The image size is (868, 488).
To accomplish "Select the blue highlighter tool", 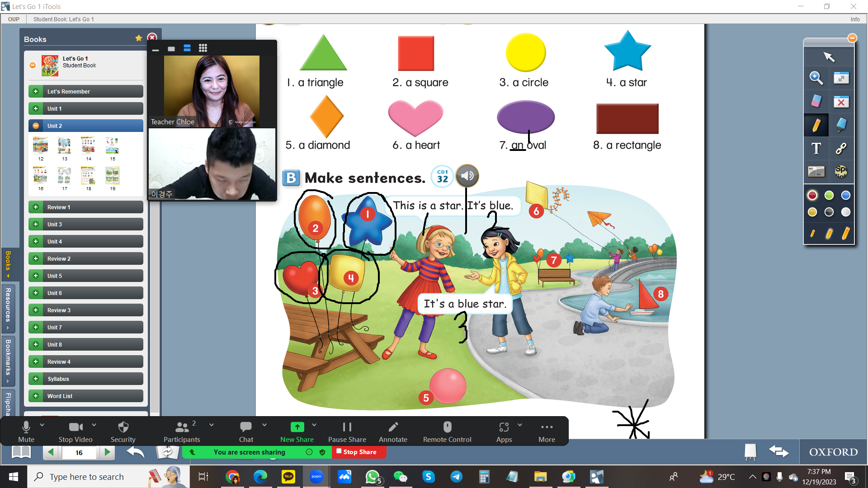I will pos(841,125).
